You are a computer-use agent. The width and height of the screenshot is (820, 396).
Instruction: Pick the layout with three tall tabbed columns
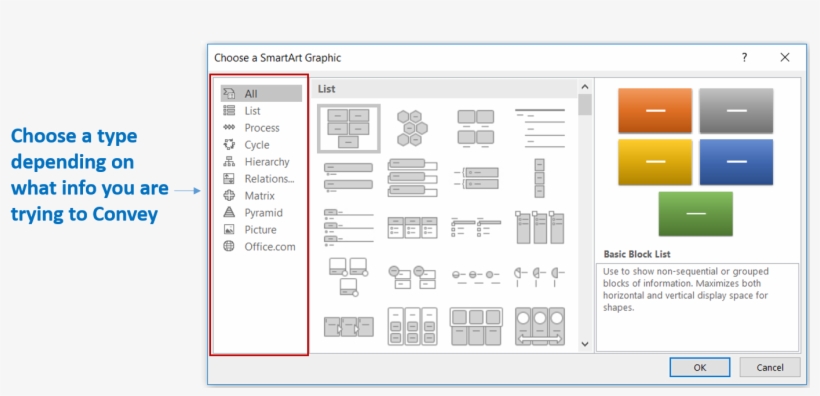click(x=540, y=228)
